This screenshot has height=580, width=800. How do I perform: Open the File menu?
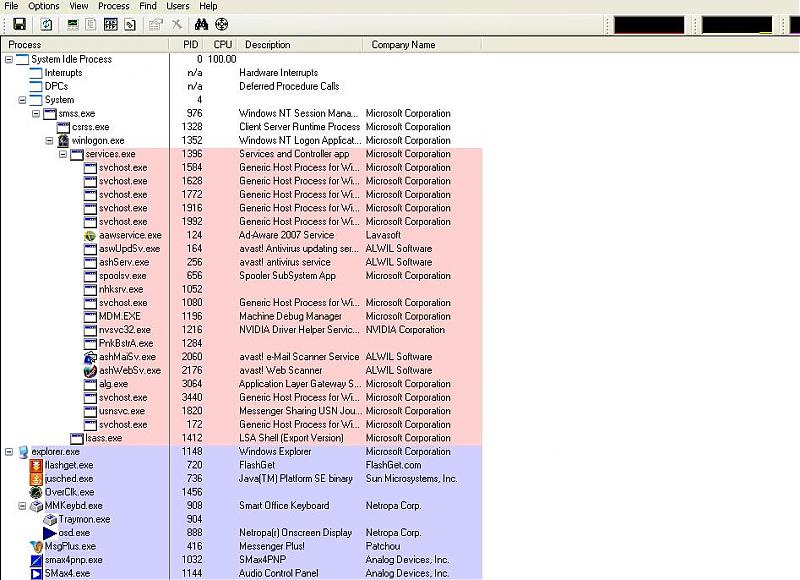click(x=11, y=6)
